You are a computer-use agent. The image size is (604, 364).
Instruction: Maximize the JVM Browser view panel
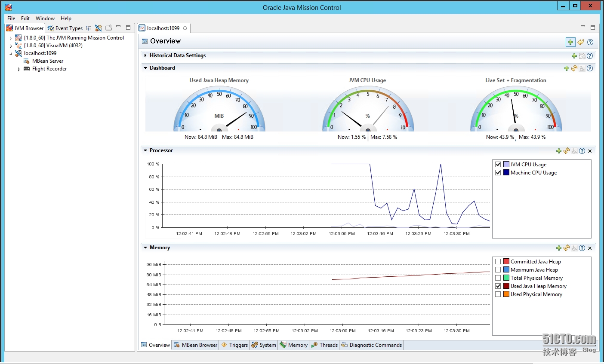[x=128, y=27]
